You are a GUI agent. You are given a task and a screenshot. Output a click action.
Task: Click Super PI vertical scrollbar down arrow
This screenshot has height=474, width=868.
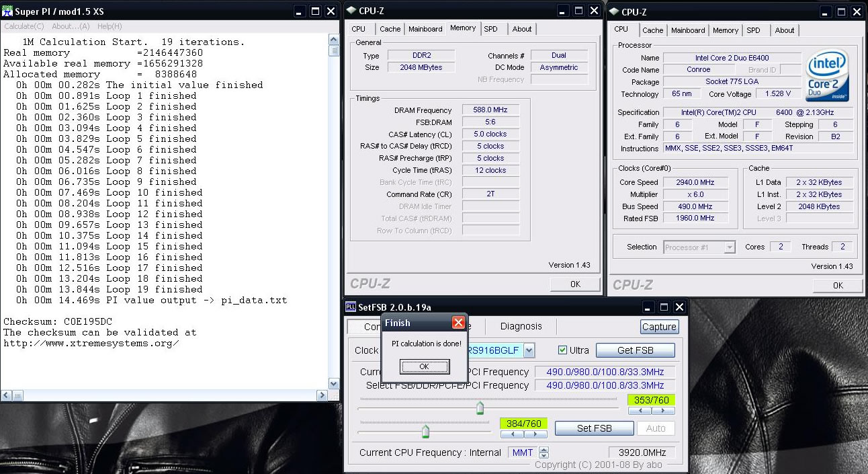333,383
